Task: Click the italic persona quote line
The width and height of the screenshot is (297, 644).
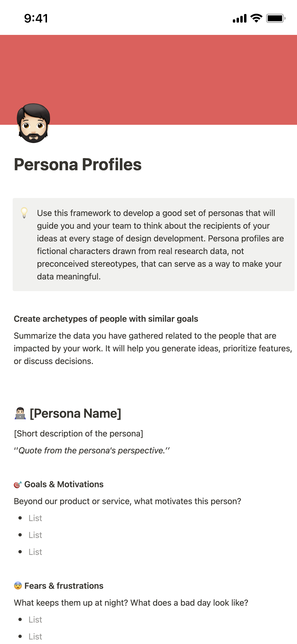Action: (92, 450)
